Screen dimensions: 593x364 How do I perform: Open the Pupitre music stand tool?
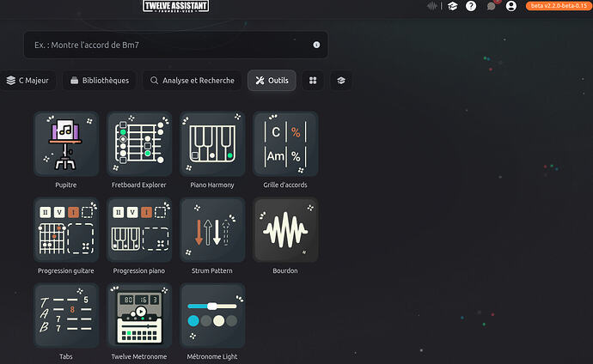tap(66, 144)
